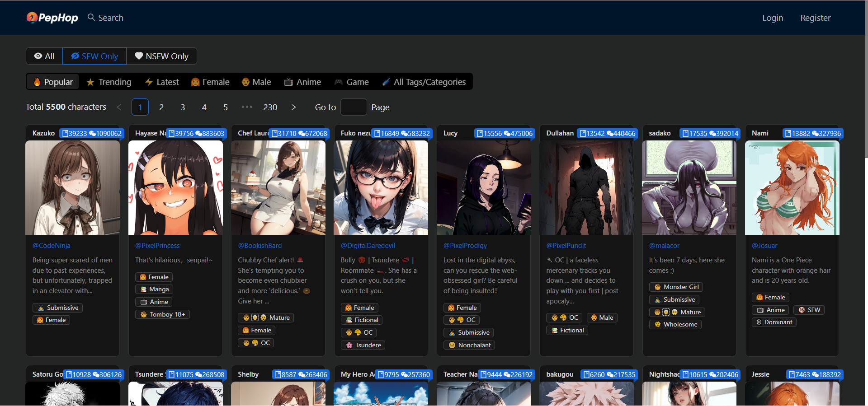Open the Trending tab
This screenshot has height=406, width=868.
point(109,82)
